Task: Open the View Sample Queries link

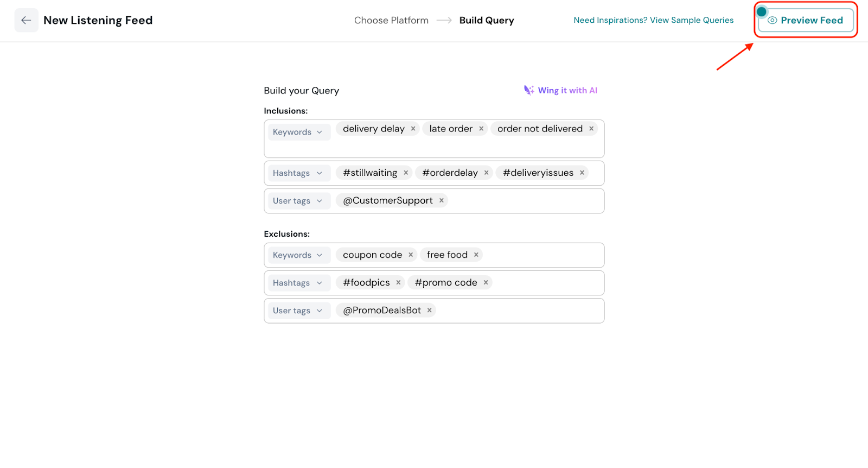Action: [653, 20]
